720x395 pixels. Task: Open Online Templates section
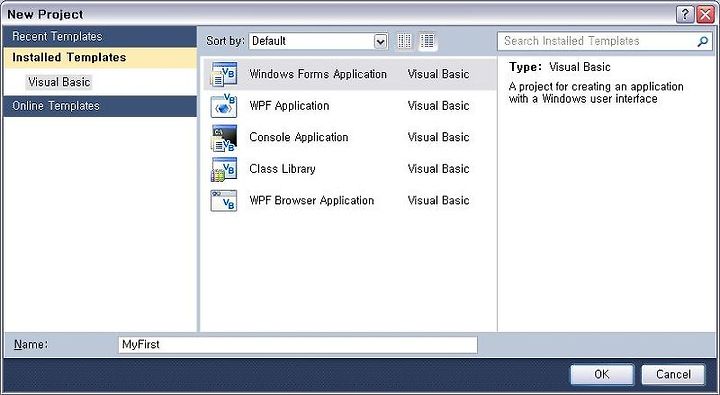100,106
